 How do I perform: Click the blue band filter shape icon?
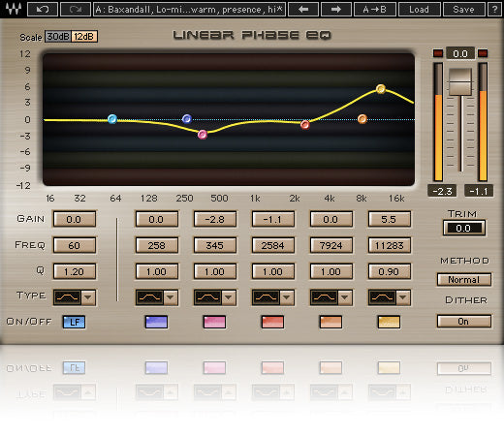pyautogui.click(x=149, y=297)
